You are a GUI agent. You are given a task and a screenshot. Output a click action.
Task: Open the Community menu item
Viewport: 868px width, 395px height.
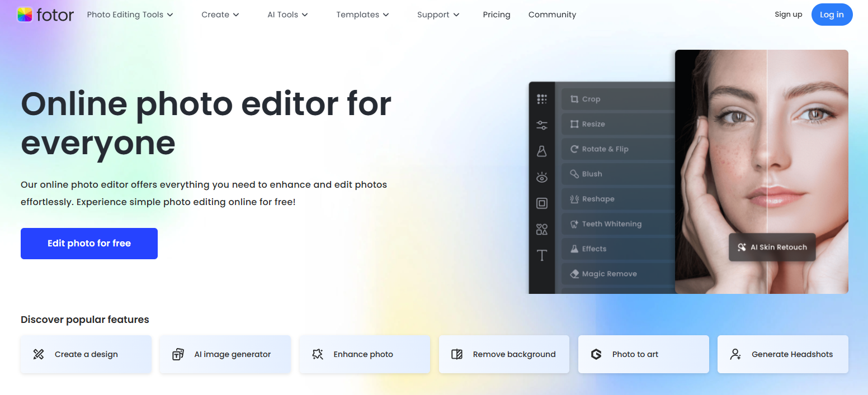point(552,15)
